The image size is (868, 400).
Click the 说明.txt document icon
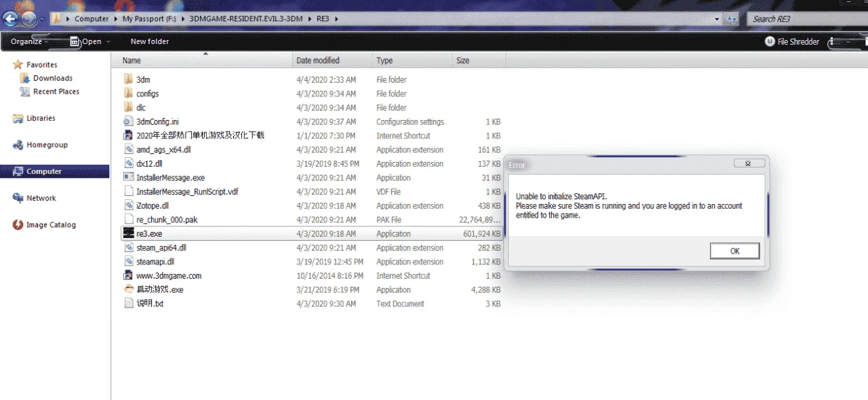point(129,303)
